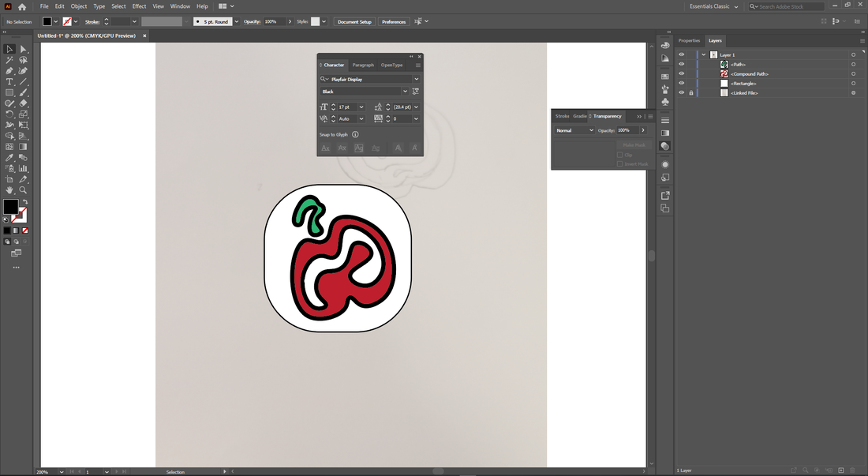Click the Document Setup button

(x=354, y=21)
